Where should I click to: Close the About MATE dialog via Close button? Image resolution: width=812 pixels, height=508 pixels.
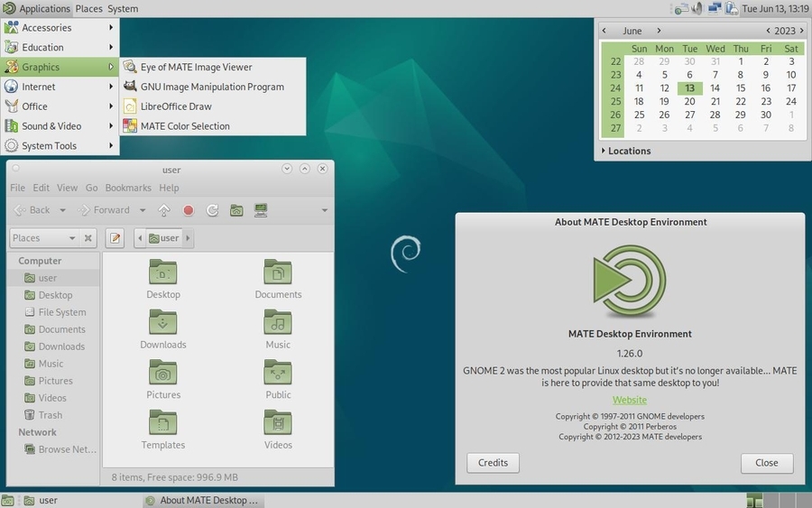[x=766, y=463]
